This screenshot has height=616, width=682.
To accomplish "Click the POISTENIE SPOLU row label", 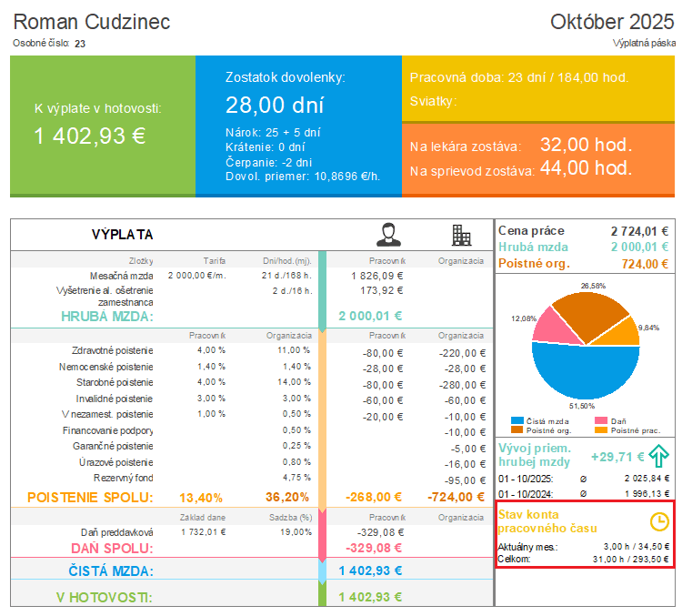I will [90, 498].
